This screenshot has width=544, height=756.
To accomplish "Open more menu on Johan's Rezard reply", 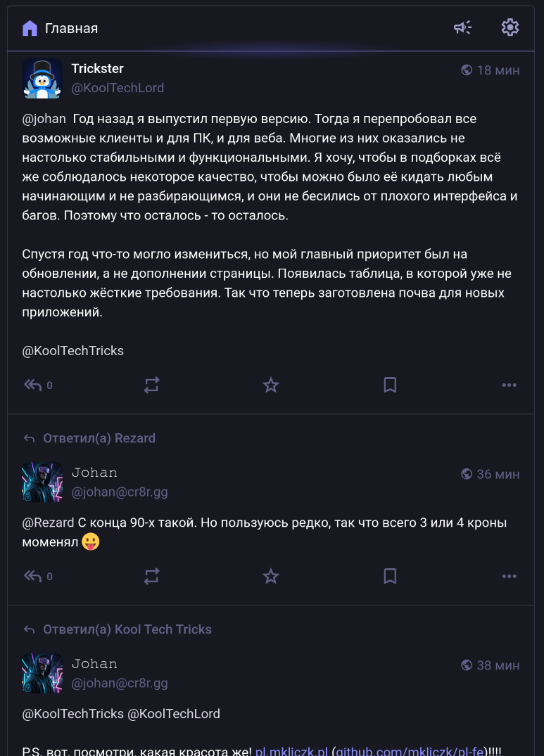I will point(510,577).
